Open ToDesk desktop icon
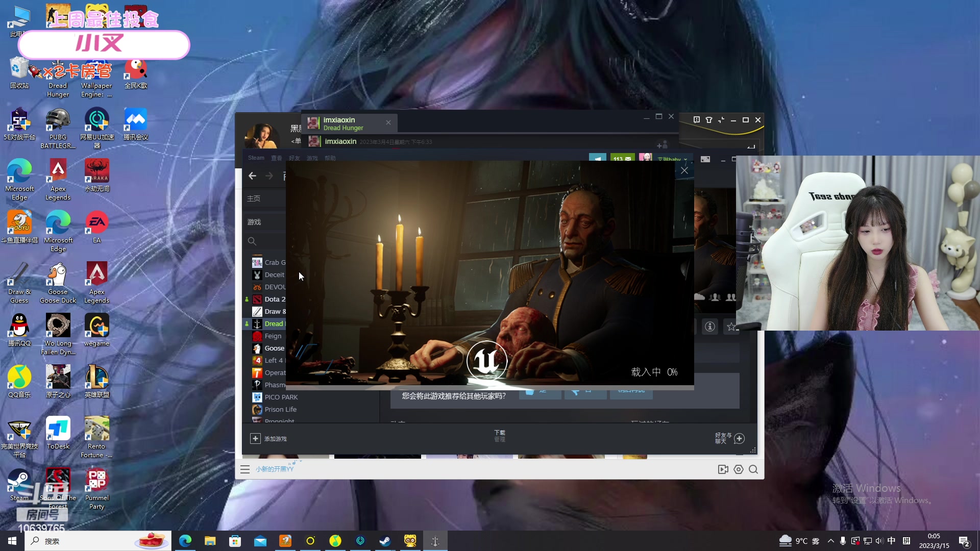980x551 pixels. click(x=58, y=433)
